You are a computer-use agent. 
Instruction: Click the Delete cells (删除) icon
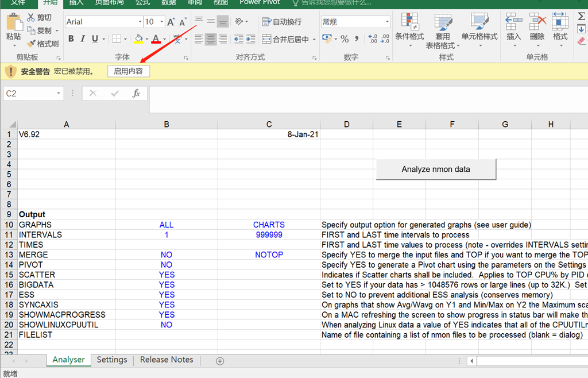click(537, 21)
